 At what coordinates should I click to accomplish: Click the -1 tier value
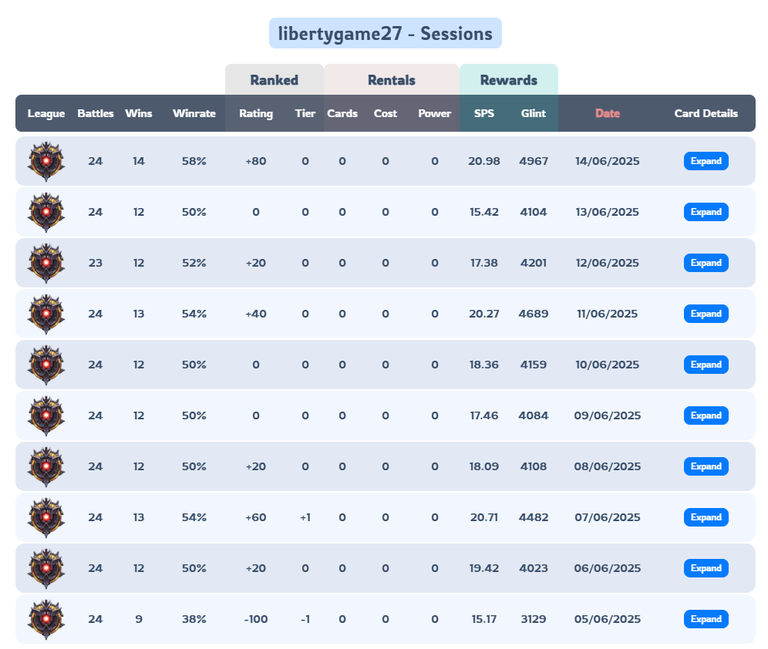tap(305, 620)
